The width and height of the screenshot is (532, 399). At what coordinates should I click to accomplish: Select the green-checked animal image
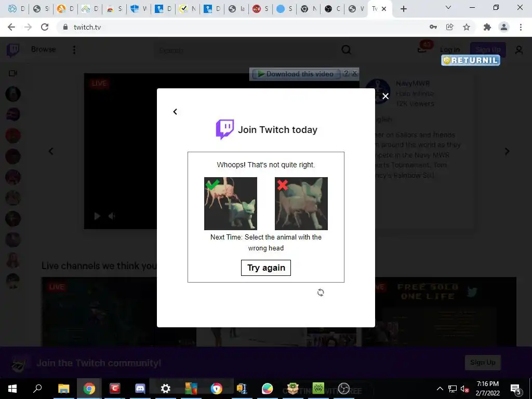tap(231, 204)
